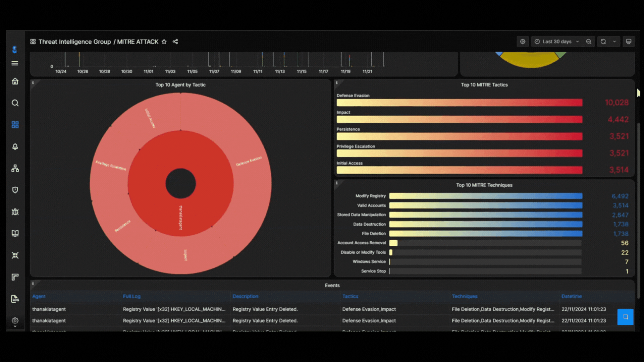This screenshot has height=362, width=644.
Task: Open the book icon in sidebar
Action: [15, 233]
